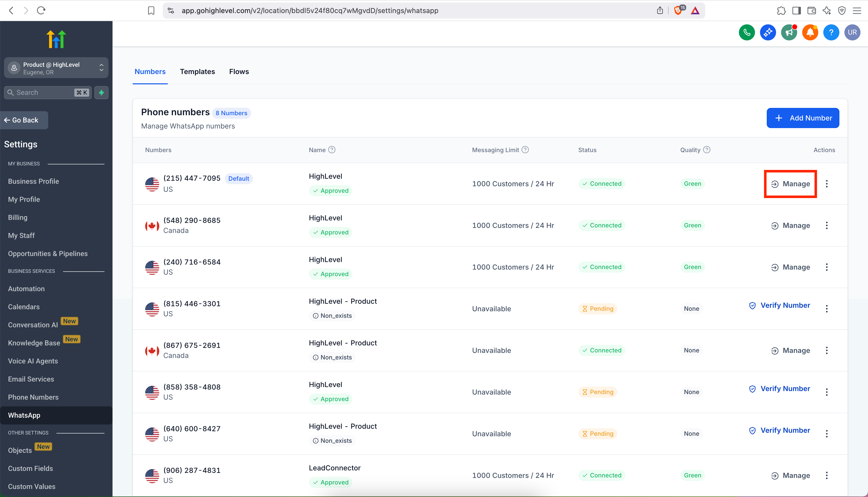Click the browser bookmark icon
The width and height of the screenshot is (868, 497).
pyautogui.click(x=151, y=11)
